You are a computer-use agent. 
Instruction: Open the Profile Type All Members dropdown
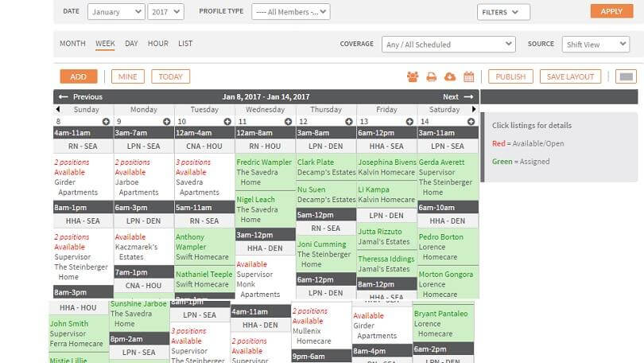291,12
